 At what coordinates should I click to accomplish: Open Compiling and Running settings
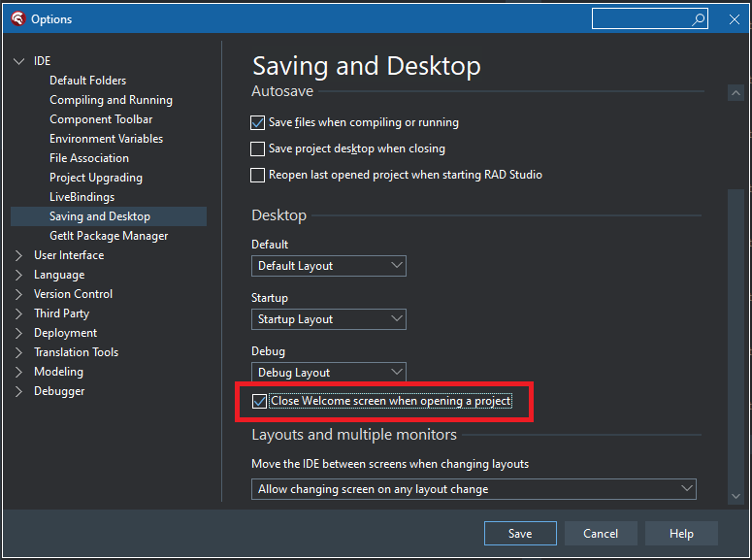coord(111,100)
